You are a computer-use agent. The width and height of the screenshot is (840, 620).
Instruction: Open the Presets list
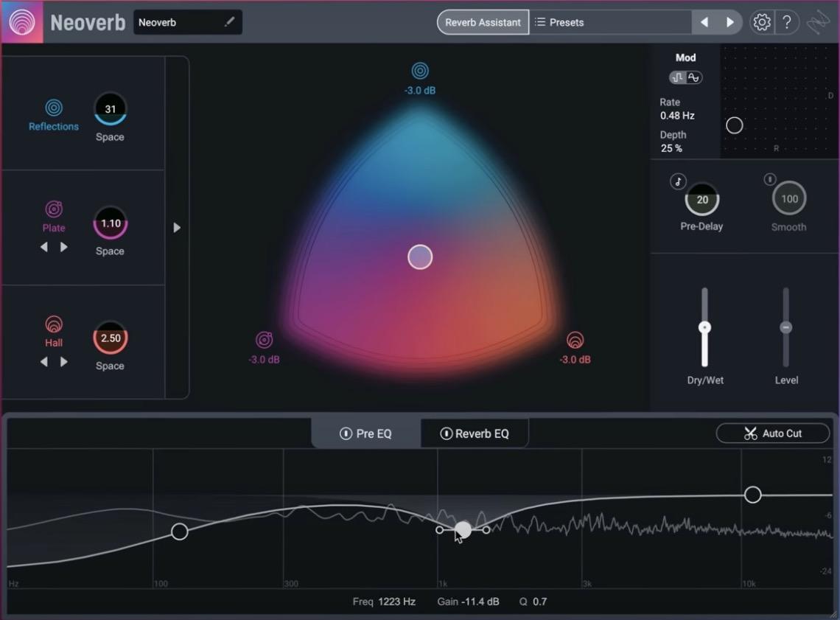[x=611, y=23]
